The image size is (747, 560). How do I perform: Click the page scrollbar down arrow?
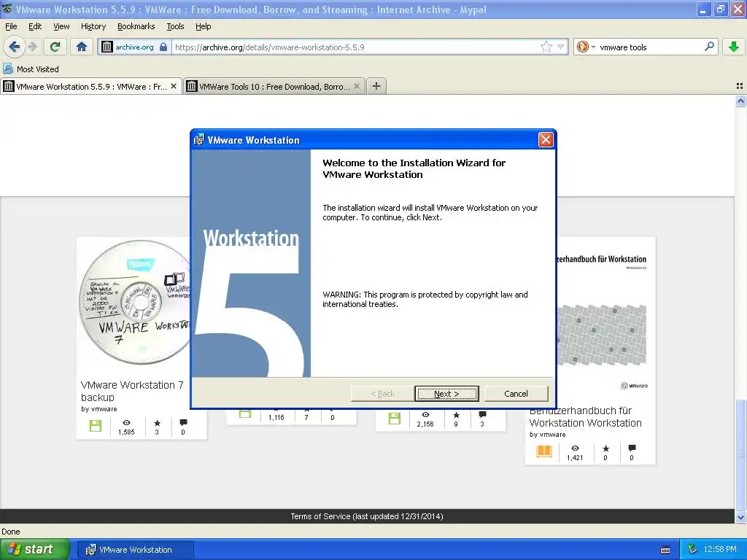click(x=740, y=517)
